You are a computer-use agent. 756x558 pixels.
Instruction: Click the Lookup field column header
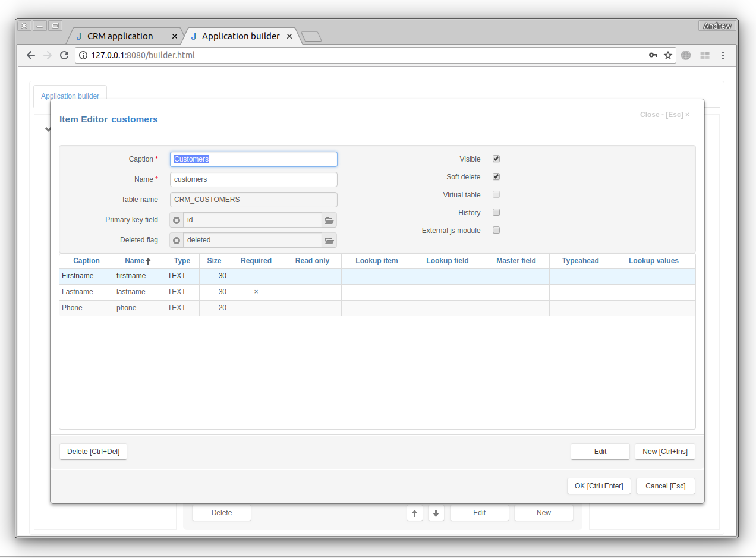coord(448,261)
